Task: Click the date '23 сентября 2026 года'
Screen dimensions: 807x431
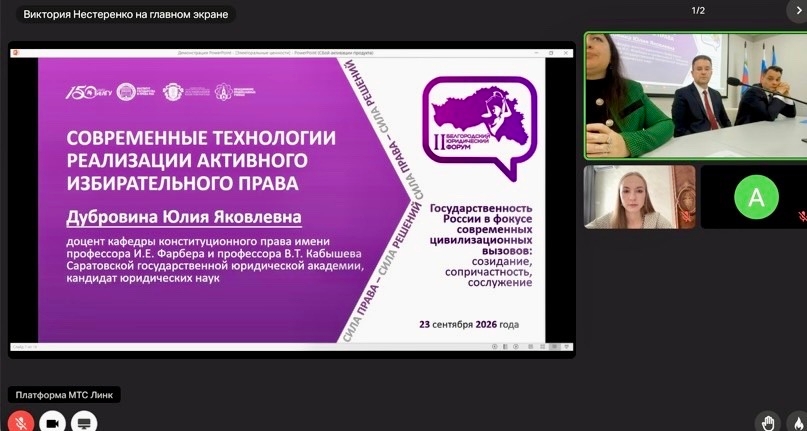Action: coord(469,324)
